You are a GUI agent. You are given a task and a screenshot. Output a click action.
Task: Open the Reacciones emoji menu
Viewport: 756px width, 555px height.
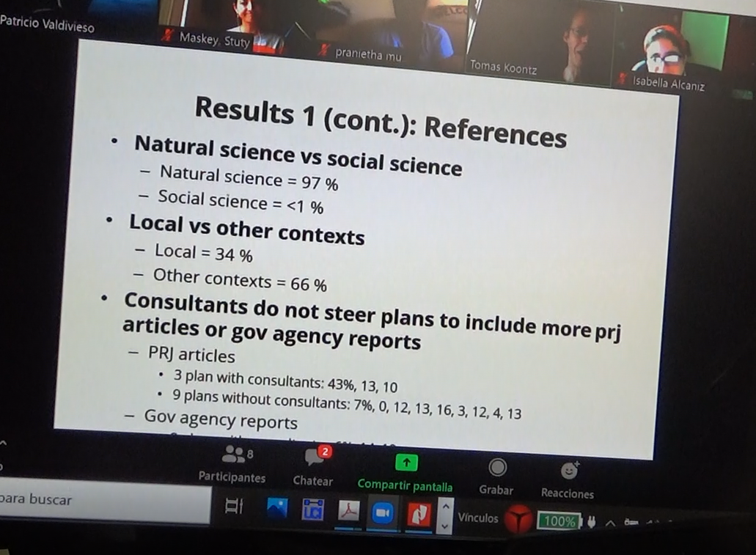(568, 479)
